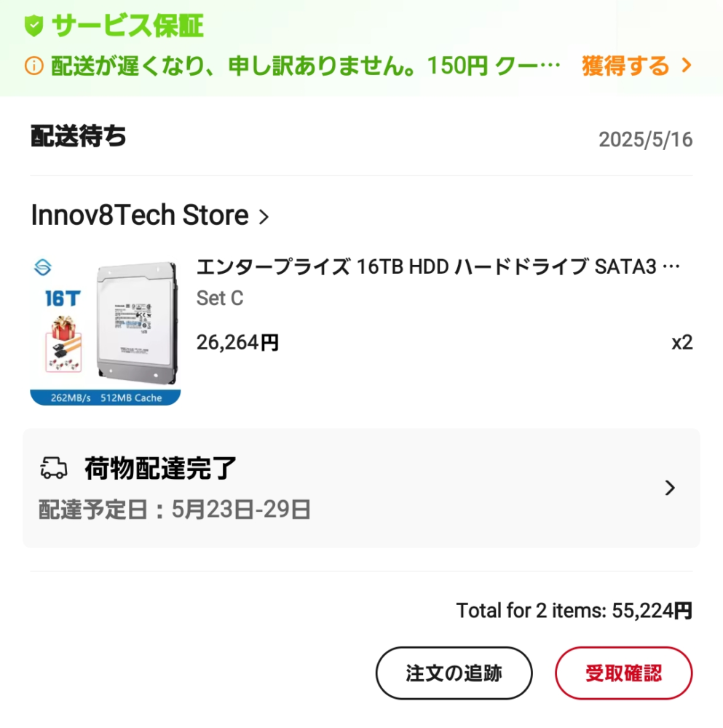The height and width of the screenshot is (728, 723).
Task: Claim the coupon via 獲得する
Action: [x=625, y=66]
